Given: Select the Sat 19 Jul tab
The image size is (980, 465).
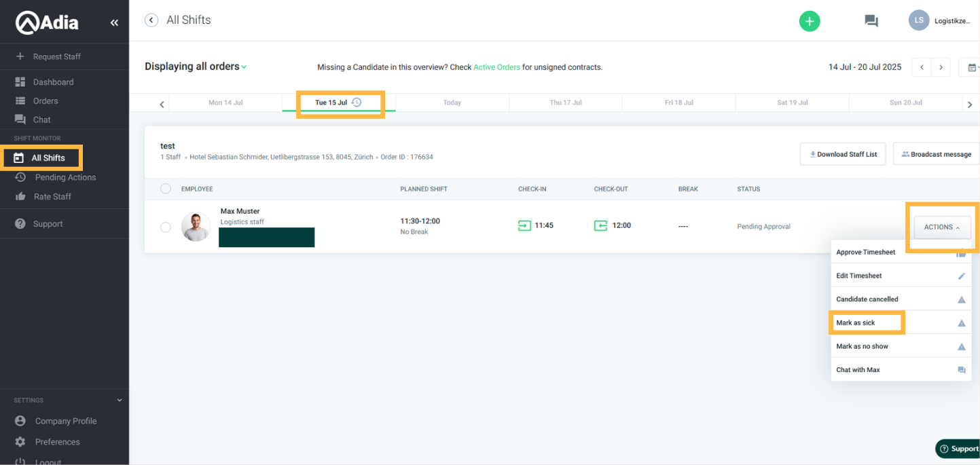Looking at the screenshot, I should coord(793,103).
